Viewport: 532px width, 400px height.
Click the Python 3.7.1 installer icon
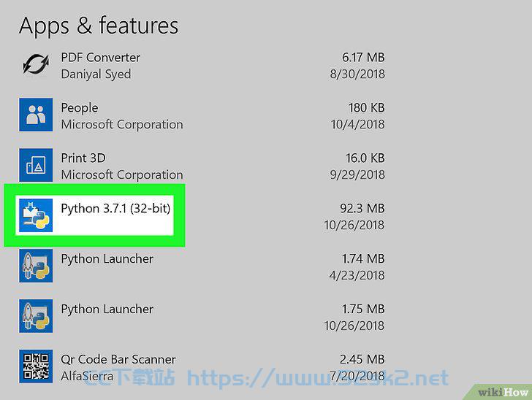[x=36, y=215]
